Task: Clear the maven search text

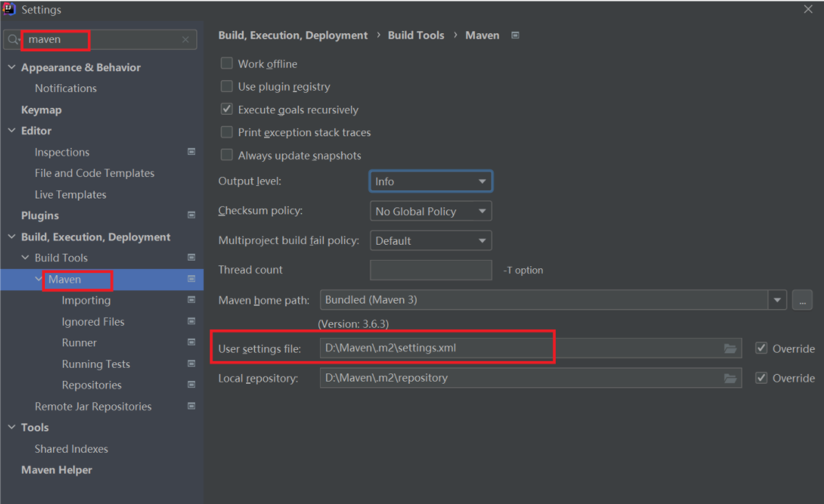Action: pyautogui.click(x=185, y=39)
